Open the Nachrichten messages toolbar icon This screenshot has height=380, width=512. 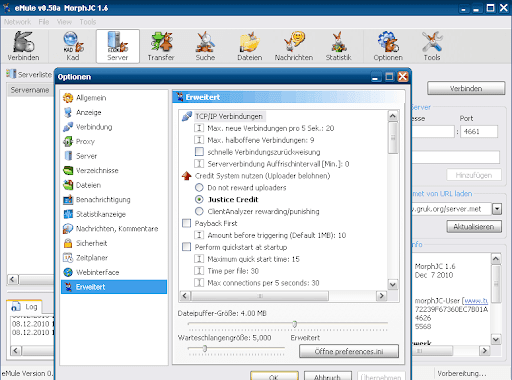click(294, 46)
